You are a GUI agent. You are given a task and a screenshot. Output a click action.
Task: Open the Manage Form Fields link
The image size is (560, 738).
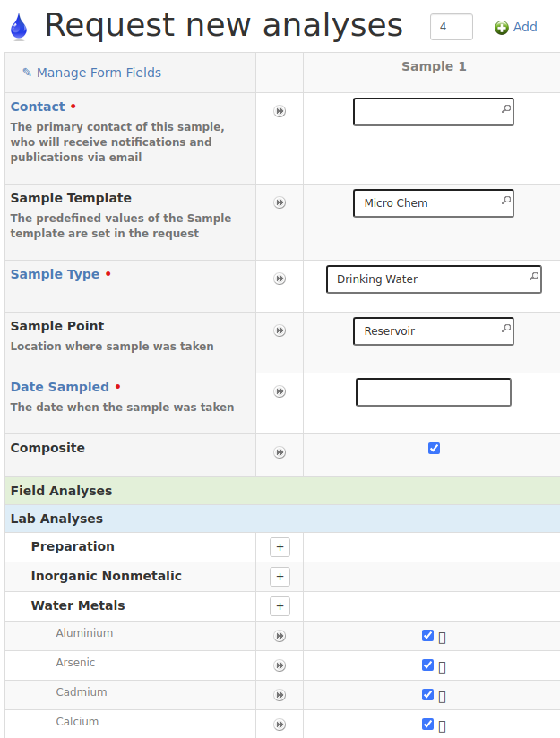[x=91, y=73]
